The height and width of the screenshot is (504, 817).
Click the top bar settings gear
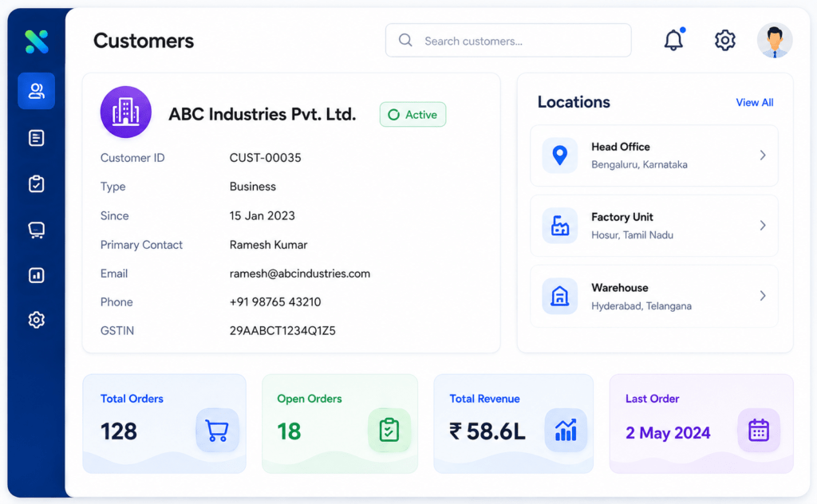tap(724, 40)
